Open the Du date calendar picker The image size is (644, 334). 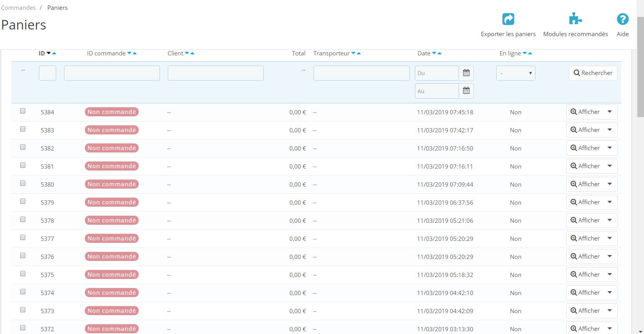[466, 73]
